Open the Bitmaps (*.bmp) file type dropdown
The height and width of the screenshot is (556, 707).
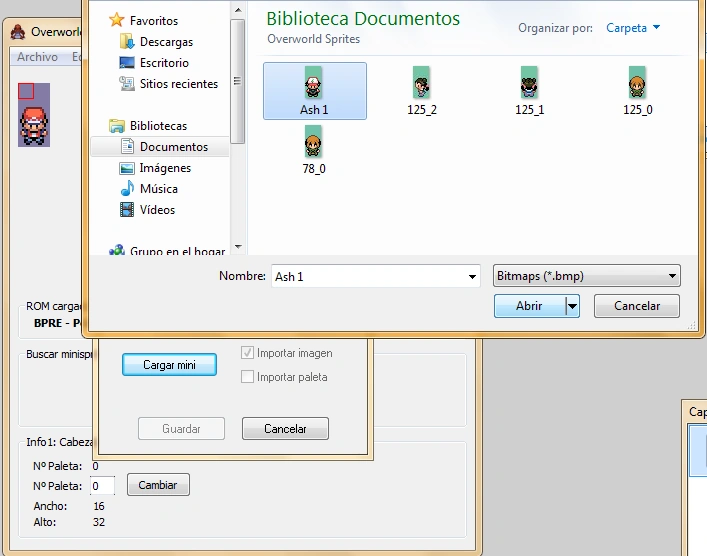click(587, 276)
